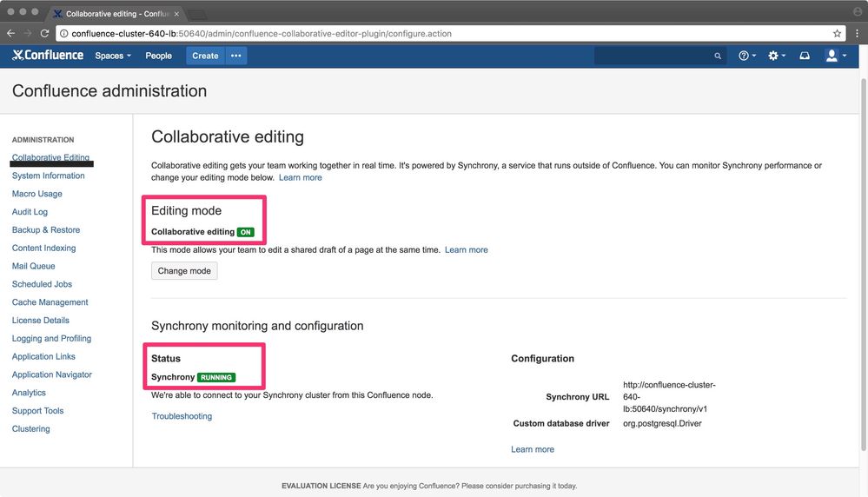868x497 pixels.
Task: Open Cache Management in the sidebar
Action: pos(50,302)
